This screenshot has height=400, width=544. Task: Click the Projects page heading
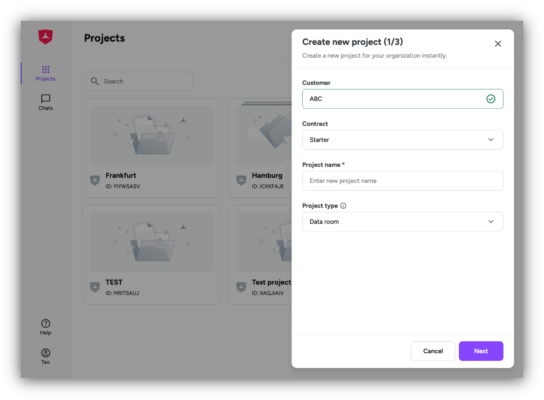coord(104,38)
